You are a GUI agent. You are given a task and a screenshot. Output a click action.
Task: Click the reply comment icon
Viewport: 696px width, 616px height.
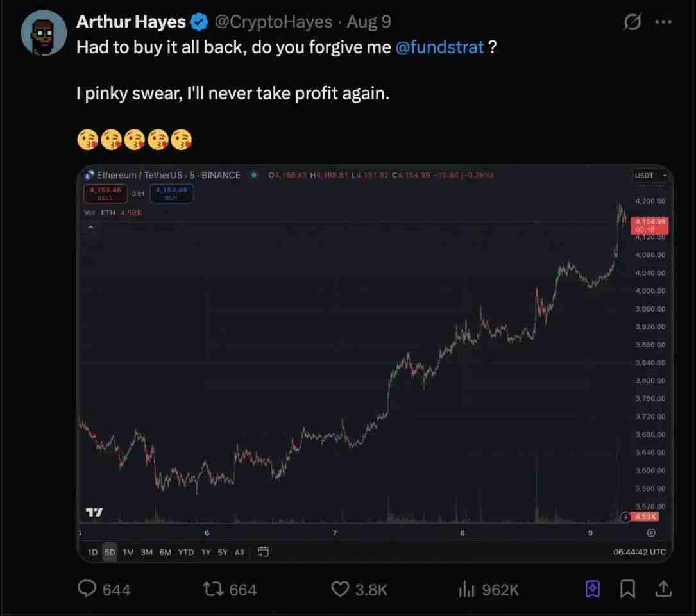coord(87,588)
